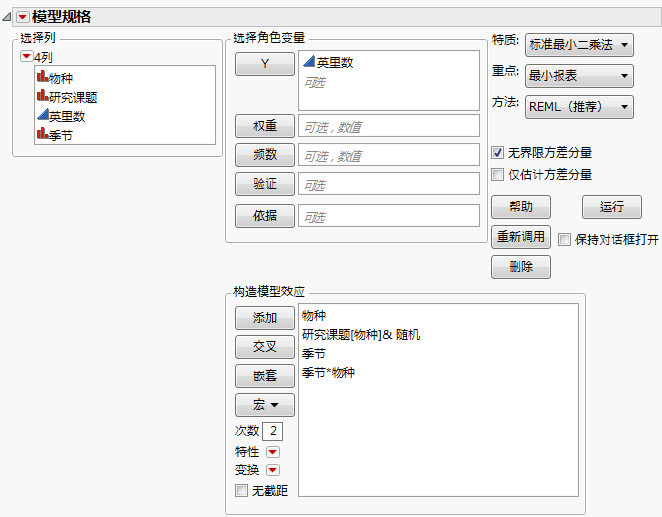Click the gray outline disclosure triangle beside 模型规格
Viewport: 662px width, 517px height.
7,17
